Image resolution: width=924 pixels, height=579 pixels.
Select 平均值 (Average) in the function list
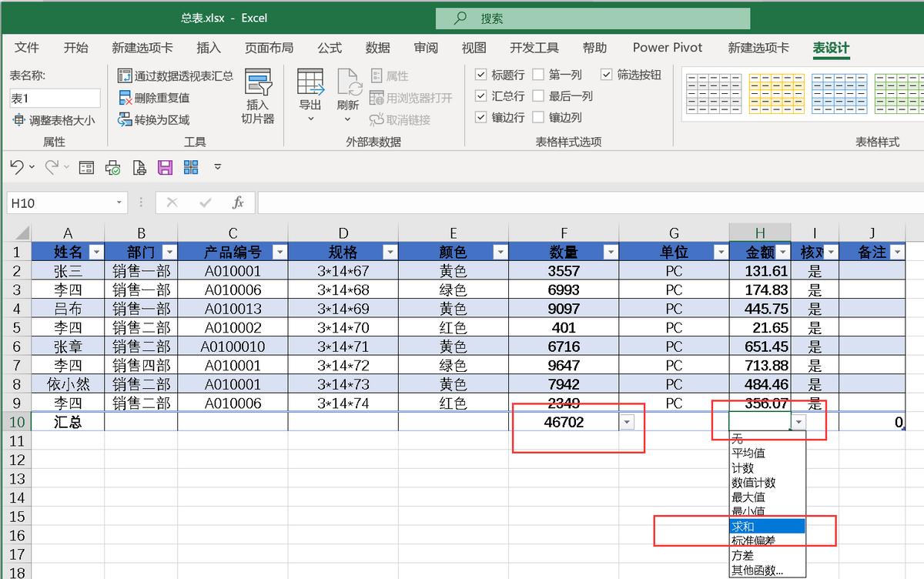coord(767,453)
